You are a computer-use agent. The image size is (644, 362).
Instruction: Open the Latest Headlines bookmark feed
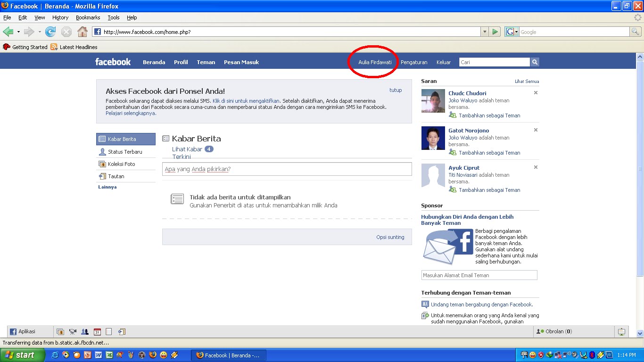pos(74,47)
